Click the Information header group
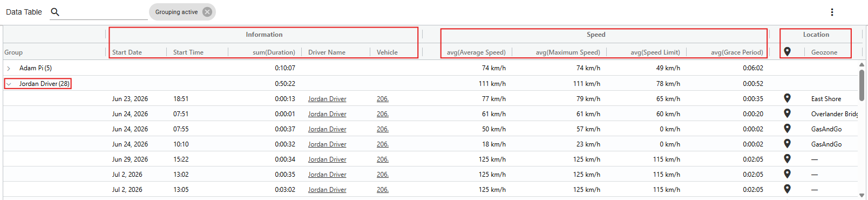868x200 pixels. point(264,35)
